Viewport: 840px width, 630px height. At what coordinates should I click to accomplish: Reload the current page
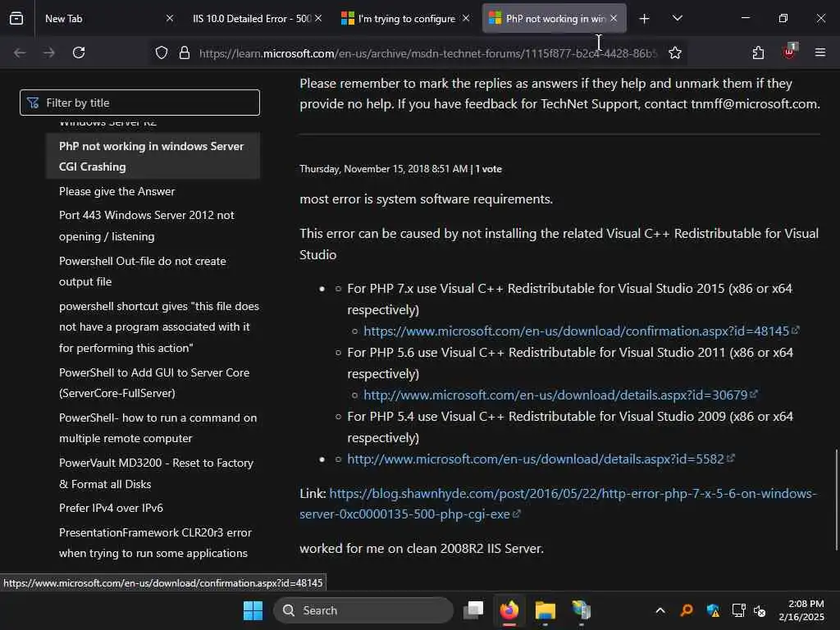[79, 52]
